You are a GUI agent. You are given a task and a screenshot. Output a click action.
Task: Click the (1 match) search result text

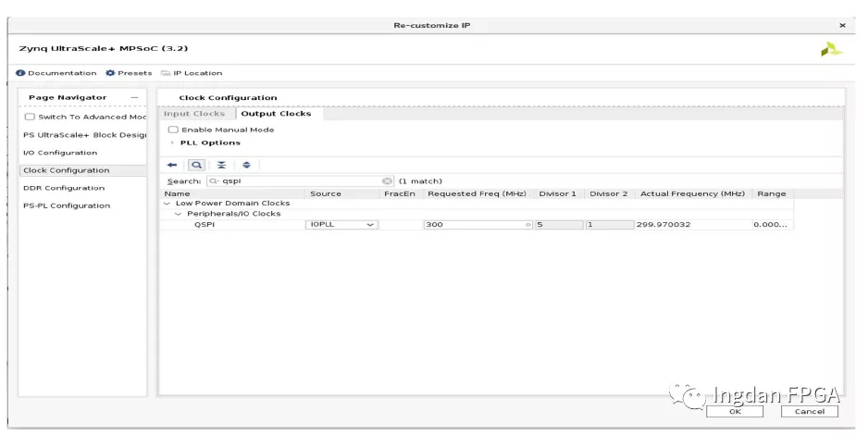420,181
